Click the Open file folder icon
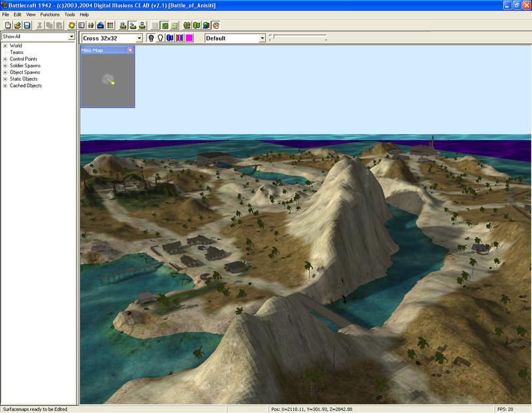The width and height of the screenshot is (532, 413). tap(18, 25)
